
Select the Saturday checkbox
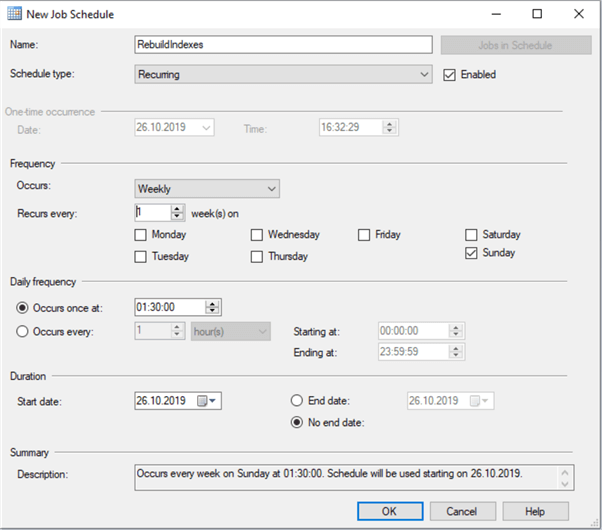(x=472, y=235)
